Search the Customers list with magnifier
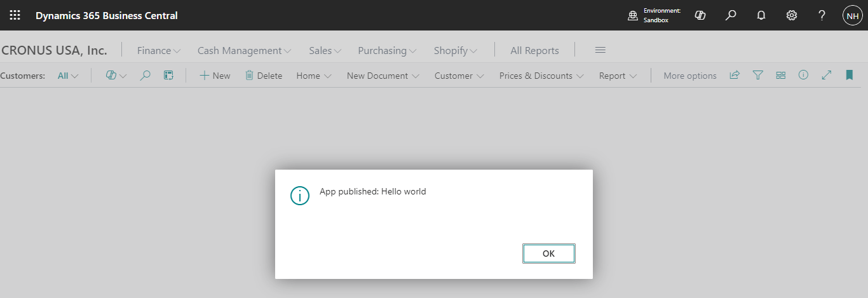 click(146, 76)
